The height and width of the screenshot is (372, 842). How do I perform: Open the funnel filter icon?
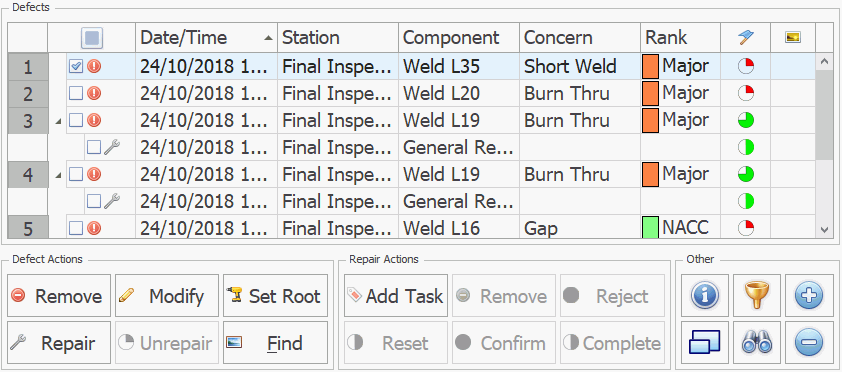tap(757, 296)
